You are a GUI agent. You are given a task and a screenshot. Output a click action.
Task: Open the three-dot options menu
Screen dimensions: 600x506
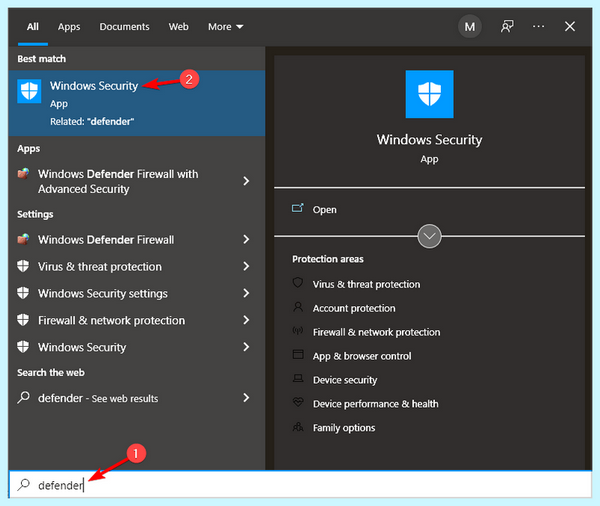pos(538,26)
